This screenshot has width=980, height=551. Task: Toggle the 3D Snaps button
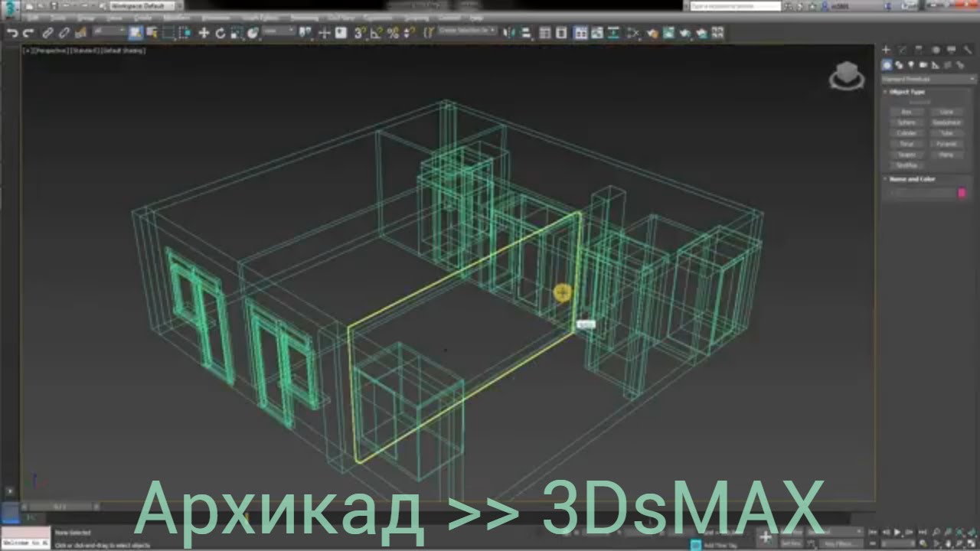(360, 33)
